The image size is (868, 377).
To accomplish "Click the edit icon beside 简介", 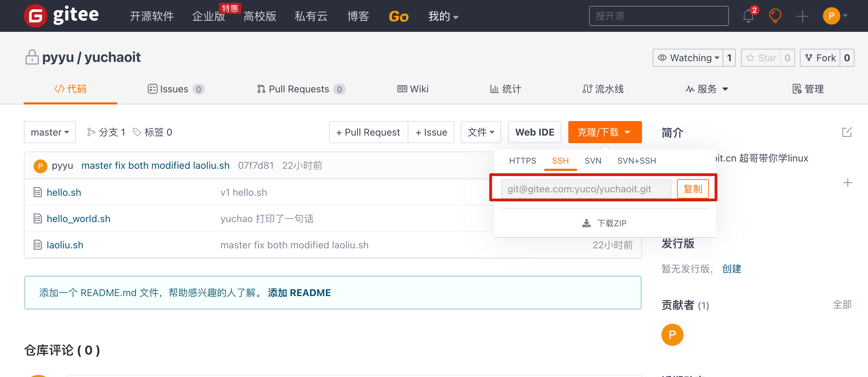I will pos(847,132).
